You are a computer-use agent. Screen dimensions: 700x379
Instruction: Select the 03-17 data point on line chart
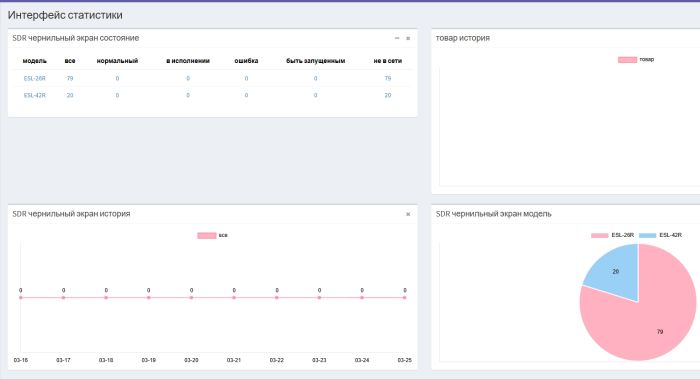63,297
